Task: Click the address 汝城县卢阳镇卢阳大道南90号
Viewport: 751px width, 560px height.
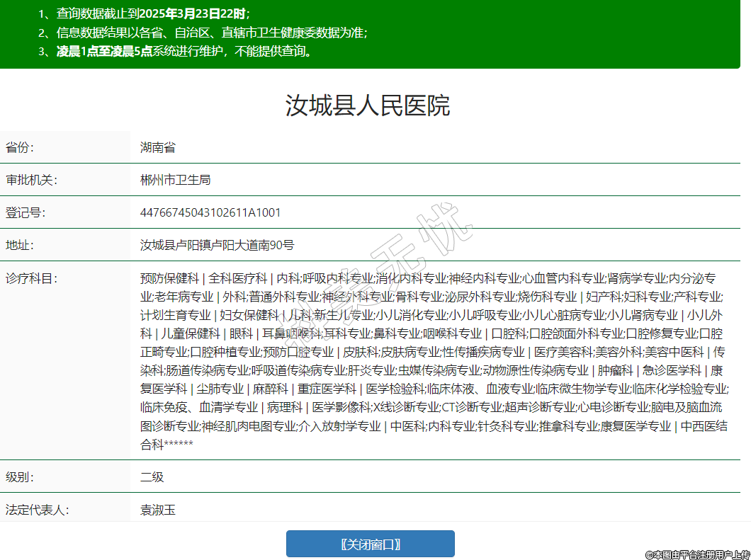Action: pyautogui.click(x=217, y=245)
